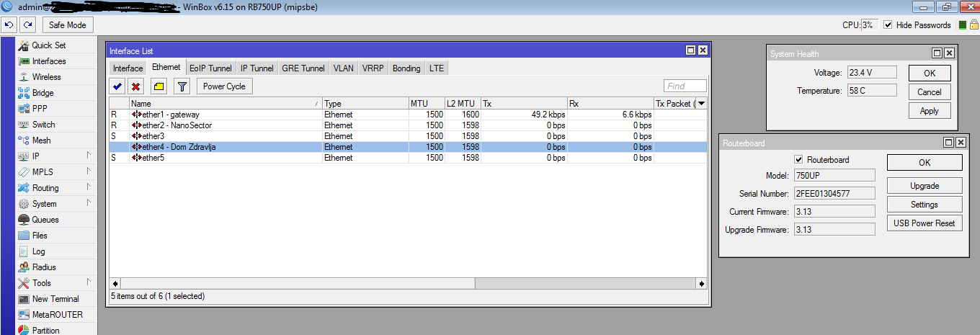Switch to the LTE tab
The height and width of the screenshot is (335, 980).
click(437, 68)
